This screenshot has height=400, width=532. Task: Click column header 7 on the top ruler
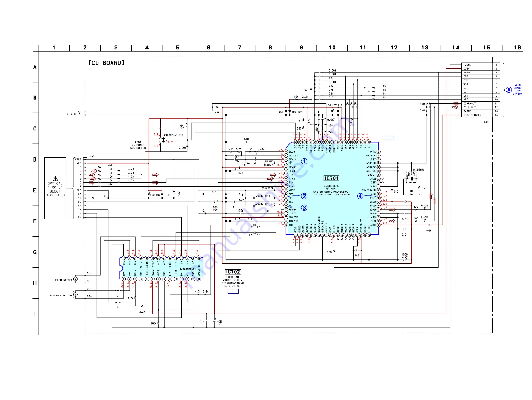239,48
